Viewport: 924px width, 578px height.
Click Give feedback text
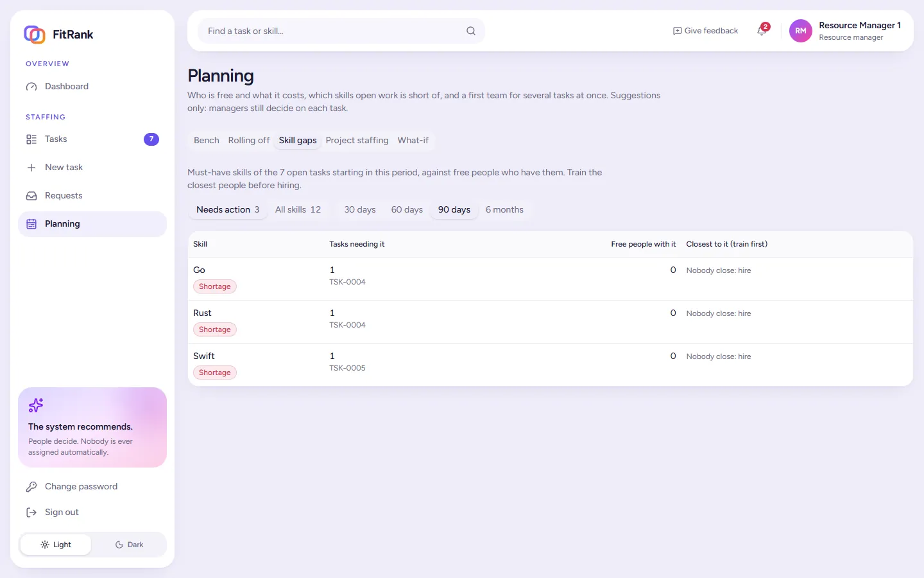tap(711, 31)
